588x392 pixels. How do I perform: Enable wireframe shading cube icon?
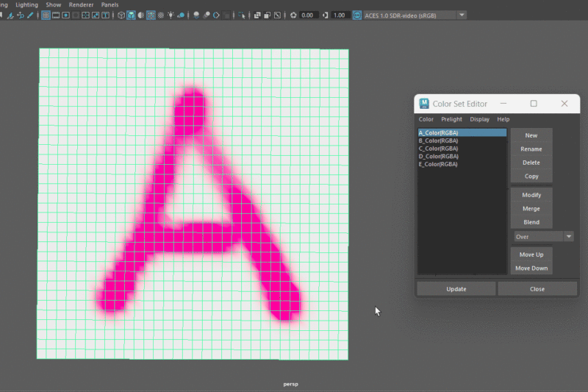pos(121,15)
